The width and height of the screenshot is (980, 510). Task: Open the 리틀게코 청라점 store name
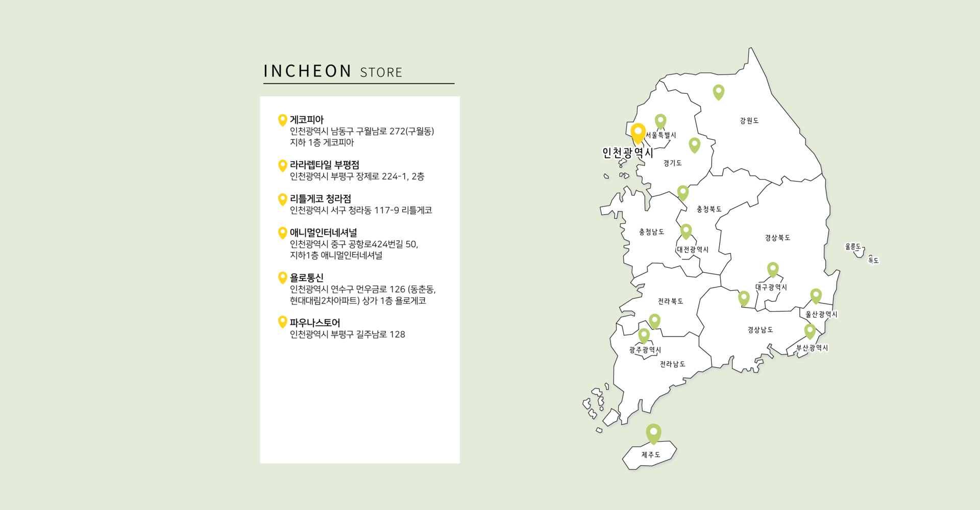point(321,198)
